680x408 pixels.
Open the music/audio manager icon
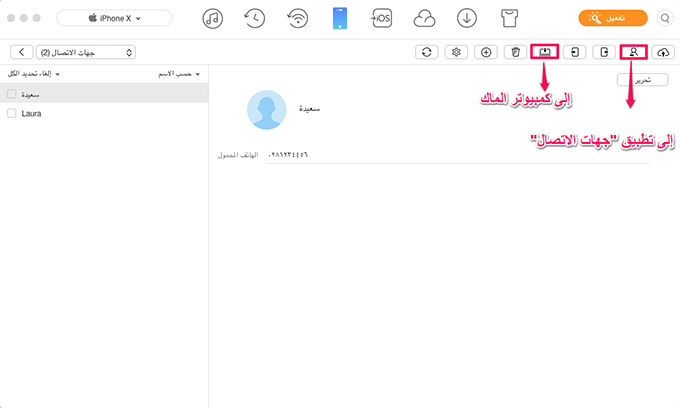[212, 19]
